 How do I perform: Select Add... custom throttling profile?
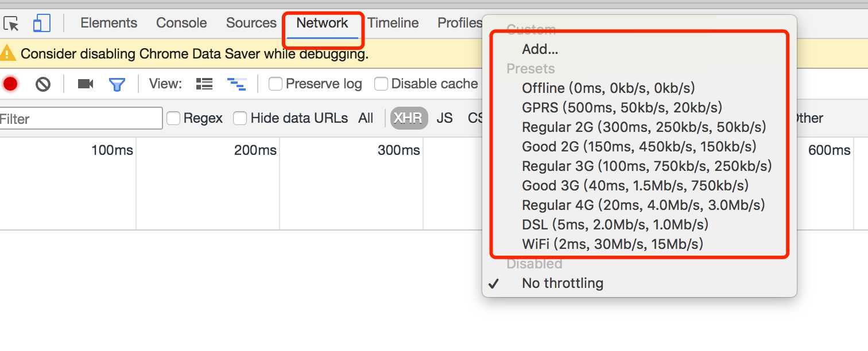click(x=540, y=49)
